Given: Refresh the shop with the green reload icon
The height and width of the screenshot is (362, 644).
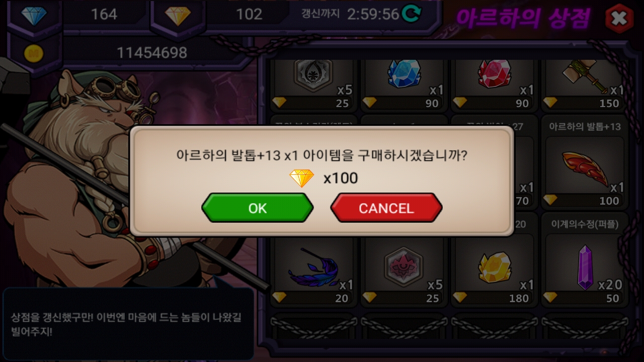Looking at the screenshot, I should coord(411,14).
